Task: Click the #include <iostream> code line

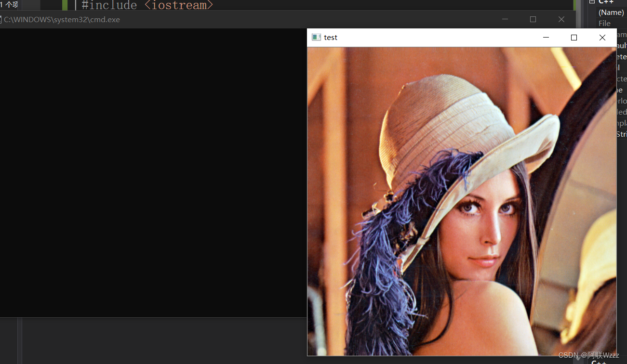Action: (x=147, y=5)
